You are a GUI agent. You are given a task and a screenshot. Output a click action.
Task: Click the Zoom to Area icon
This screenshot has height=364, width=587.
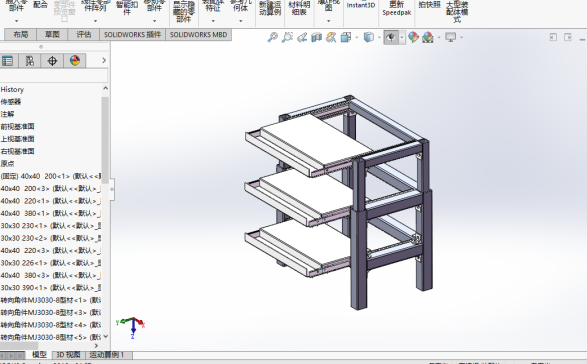tap(287, 37)
